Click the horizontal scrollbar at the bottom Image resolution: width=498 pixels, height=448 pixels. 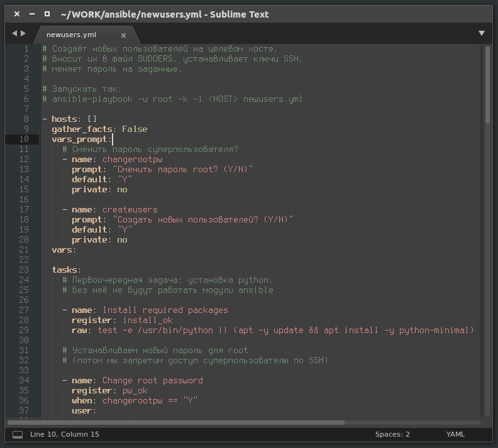(176, 422)
